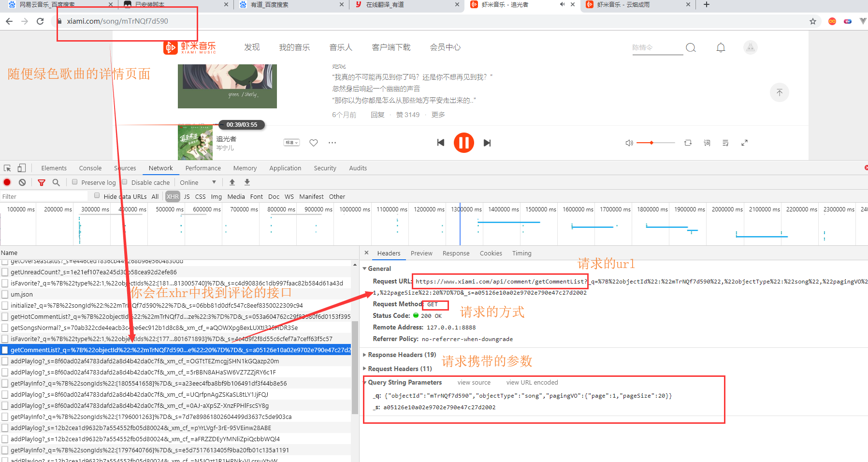Switch to the Console DevTools tab
The height and width of the screenshot is (462, 868).
click(x=90, y=168)
